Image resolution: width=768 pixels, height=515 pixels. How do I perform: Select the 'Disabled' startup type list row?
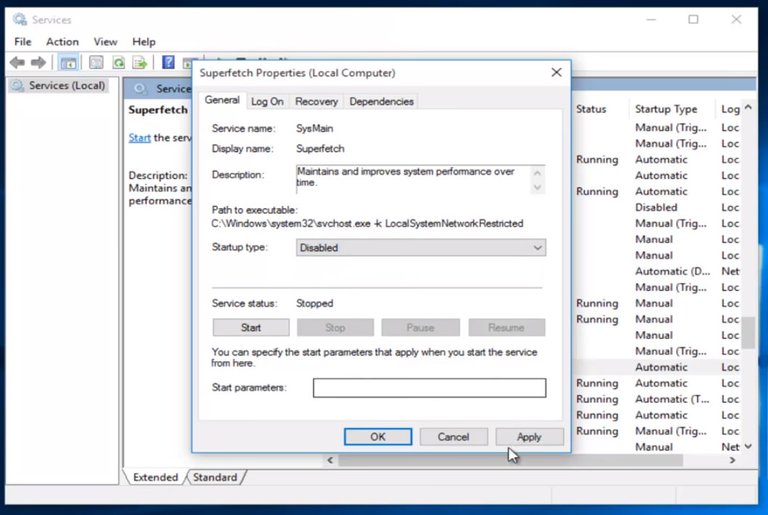click(656, 207)
